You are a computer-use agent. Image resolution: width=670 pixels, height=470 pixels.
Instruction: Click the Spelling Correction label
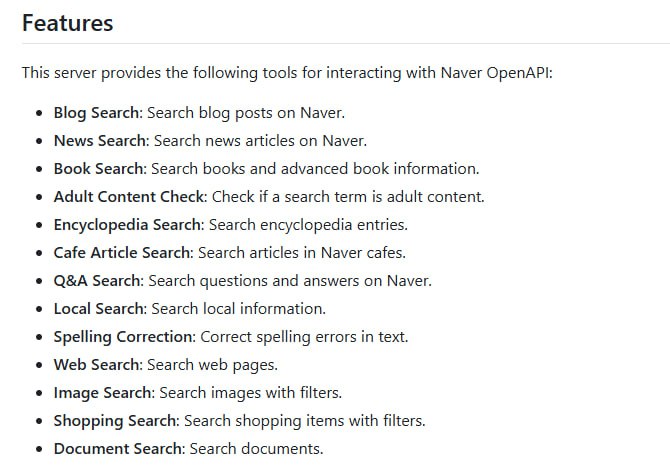click(x=123, y=337)
